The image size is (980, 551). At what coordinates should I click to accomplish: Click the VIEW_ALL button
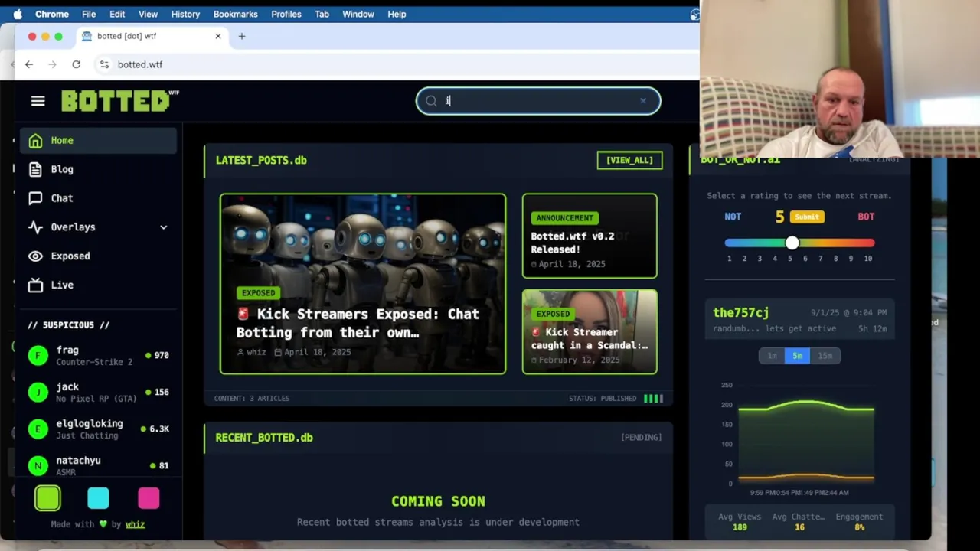[x=629, y=160]
